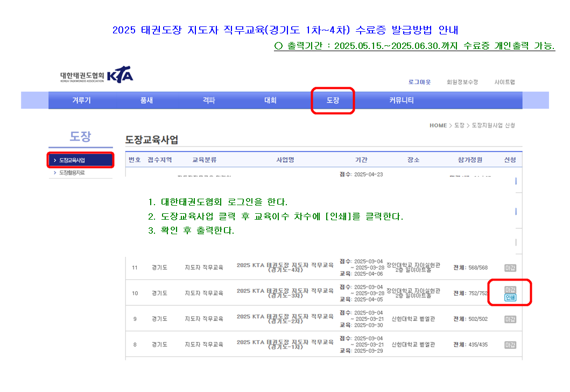The height and width of the screenshot is (392, 570).
Task: Click HOME in the breadcrumb
Action: point(438,125)
